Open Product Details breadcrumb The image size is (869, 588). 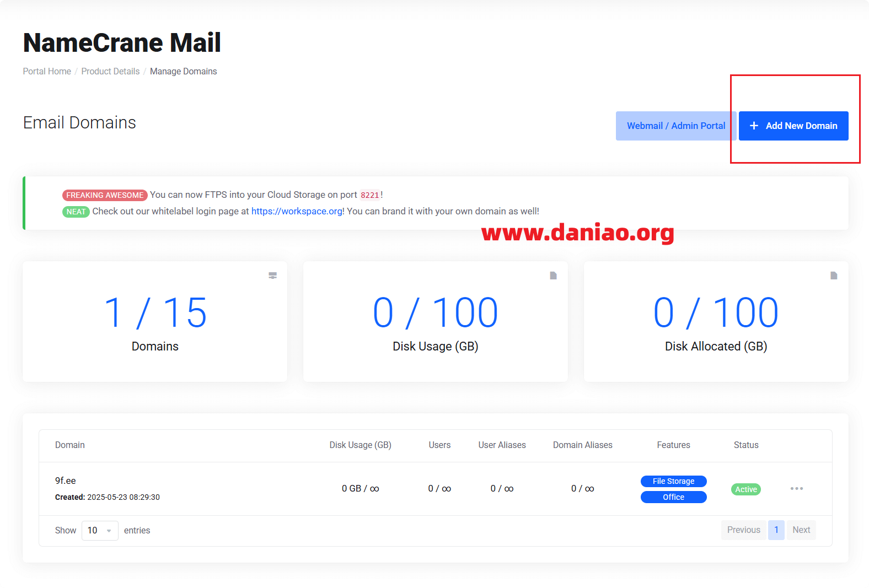tap(110, 71)
